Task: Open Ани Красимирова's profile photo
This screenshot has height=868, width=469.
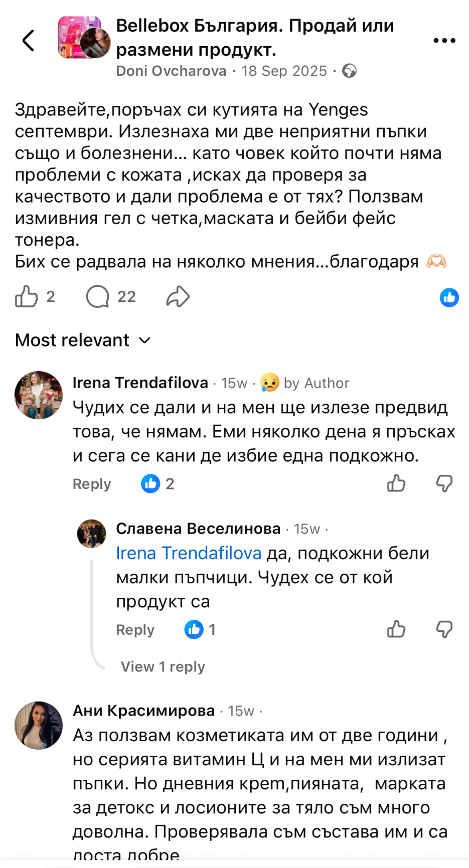Action: (39, 725)
